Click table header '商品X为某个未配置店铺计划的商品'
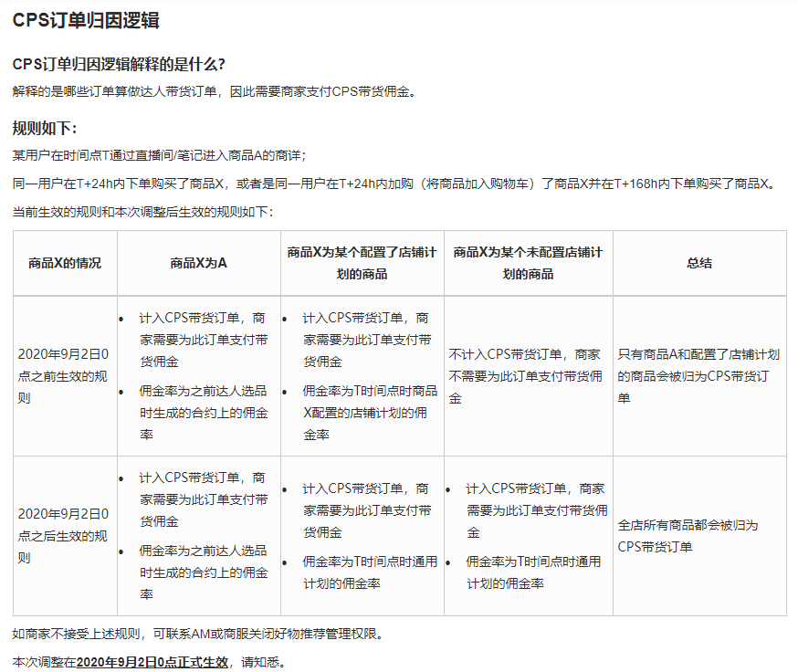Image resolution: width=798 pixels, height=672 pixels. pyautogui.click(x=529, y=263)
